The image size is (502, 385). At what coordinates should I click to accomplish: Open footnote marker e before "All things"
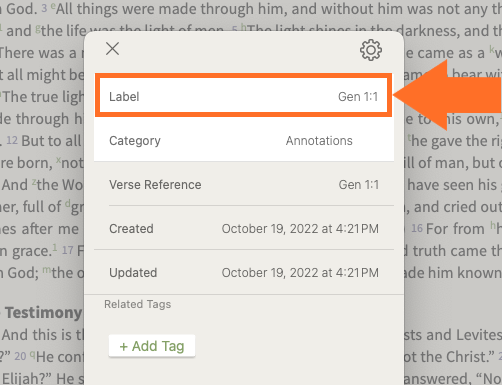53,6
